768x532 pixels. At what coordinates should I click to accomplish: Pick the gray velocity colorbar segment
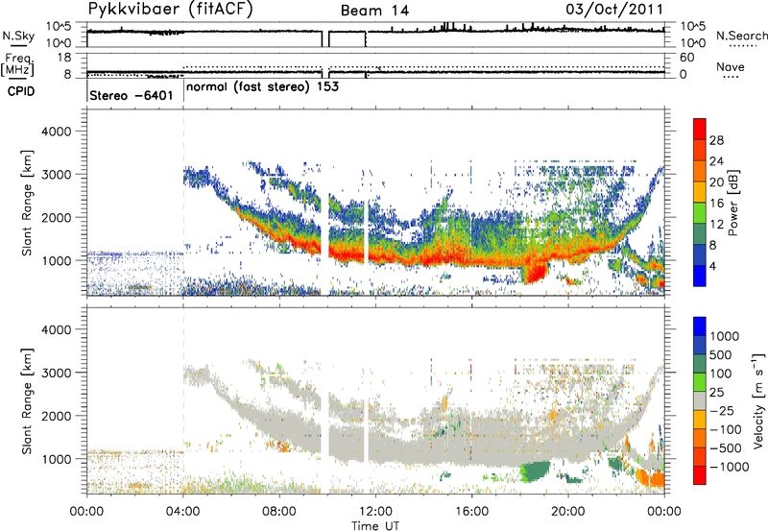point(700,401)
